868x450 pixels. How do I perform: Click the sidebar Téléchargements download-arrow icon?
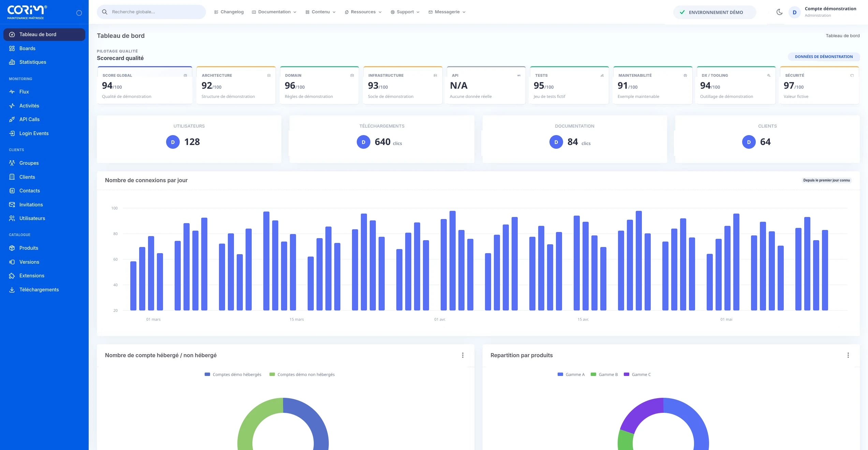coord(12,290)
